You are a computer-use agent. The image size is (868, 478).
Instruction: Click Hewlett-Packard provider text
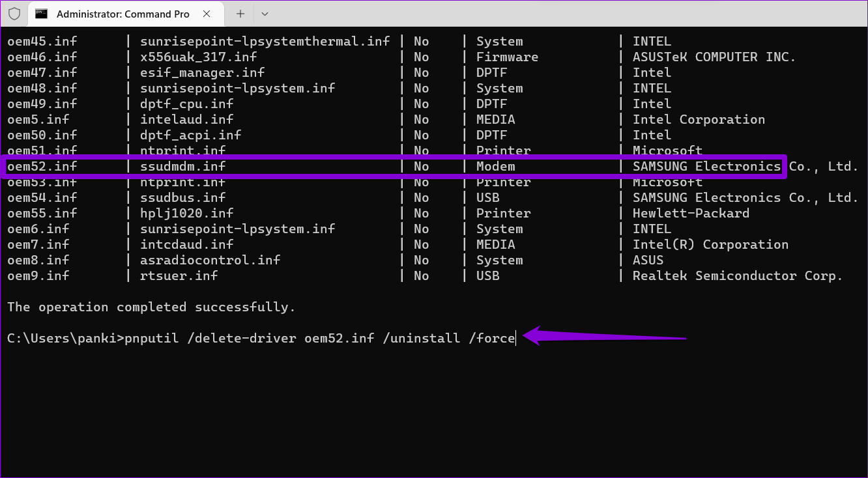[691, 214]
